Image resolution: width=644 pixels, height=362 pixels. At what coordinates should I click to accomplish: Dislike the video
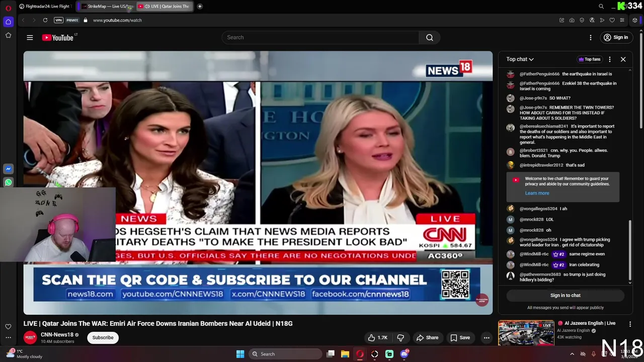coord(401,338)
